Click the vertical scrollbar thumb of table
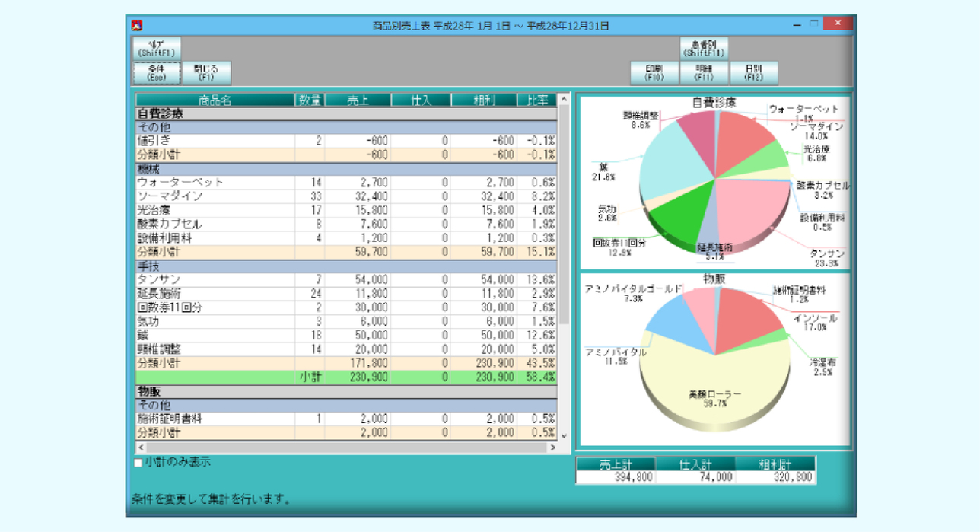 tap(564, 213)
